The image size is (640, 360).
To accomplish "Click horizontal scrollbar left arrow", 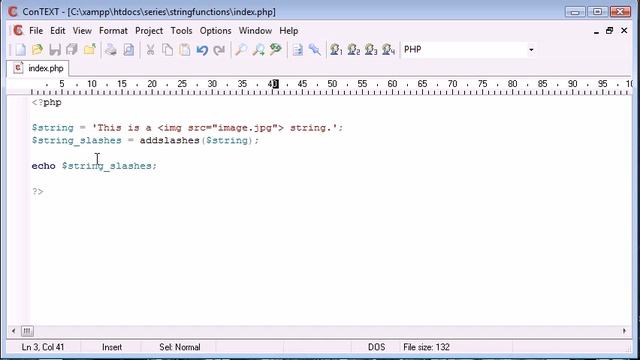I will point(13,331).
